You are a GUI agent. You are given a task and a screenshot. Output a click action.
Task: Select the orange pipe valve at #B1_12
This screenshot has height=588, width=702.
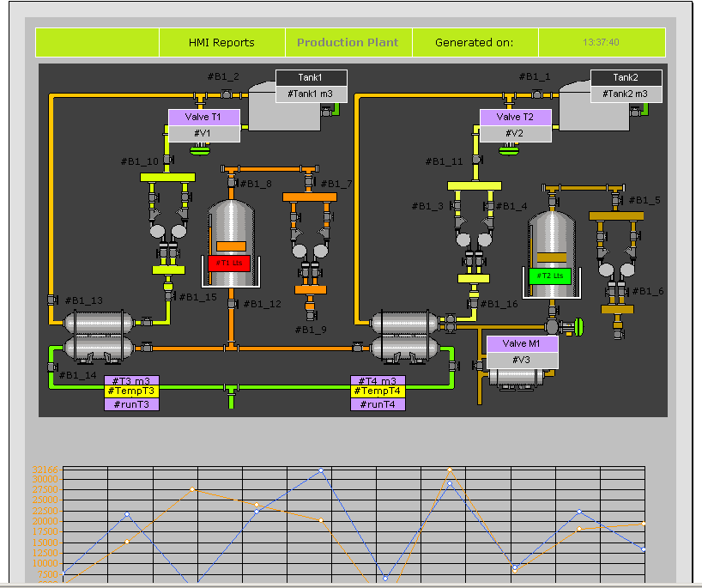tap(232, 304)
